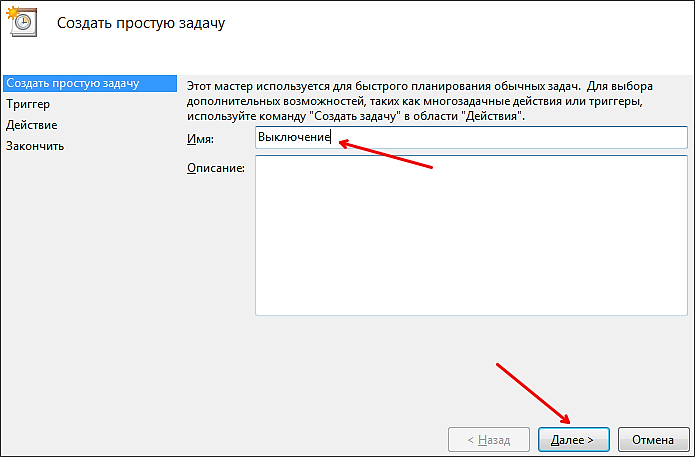Select "Создать простую задачу" step in sidebar
The image size is (695, 457).
72,82
